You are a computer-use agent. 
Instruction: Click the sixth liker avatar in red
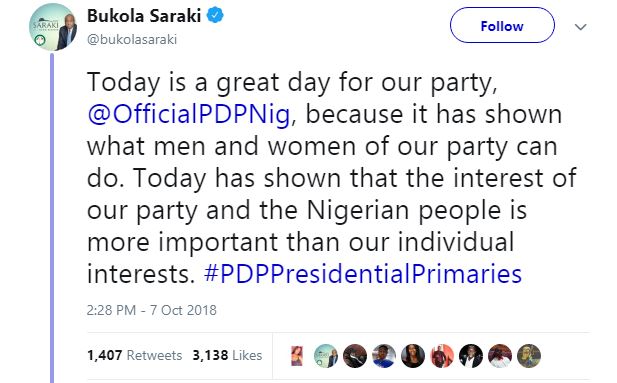442,355
